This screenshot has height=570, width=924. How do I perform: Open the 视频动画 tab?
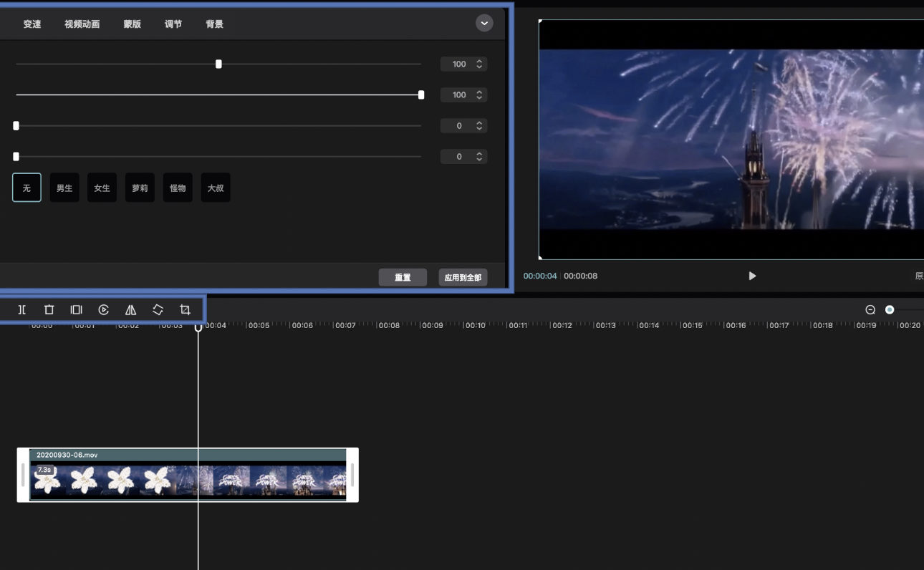[x=82, y=24]
